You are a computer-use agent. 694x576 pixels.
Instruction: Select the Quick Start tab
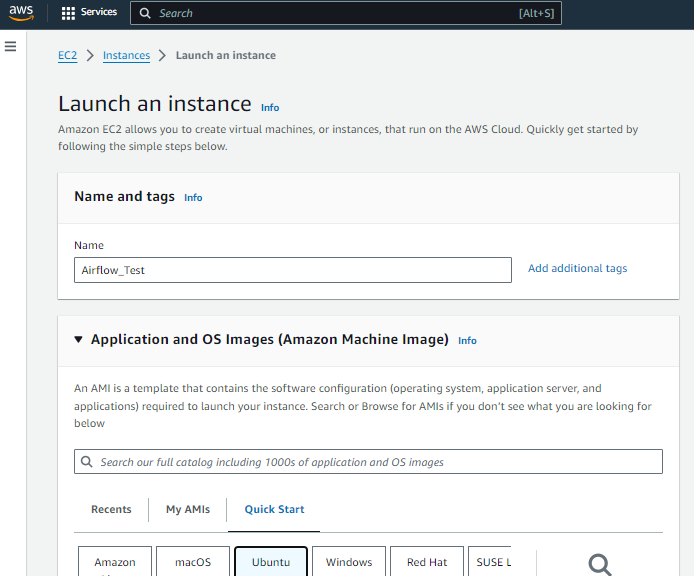pos(274,509)
